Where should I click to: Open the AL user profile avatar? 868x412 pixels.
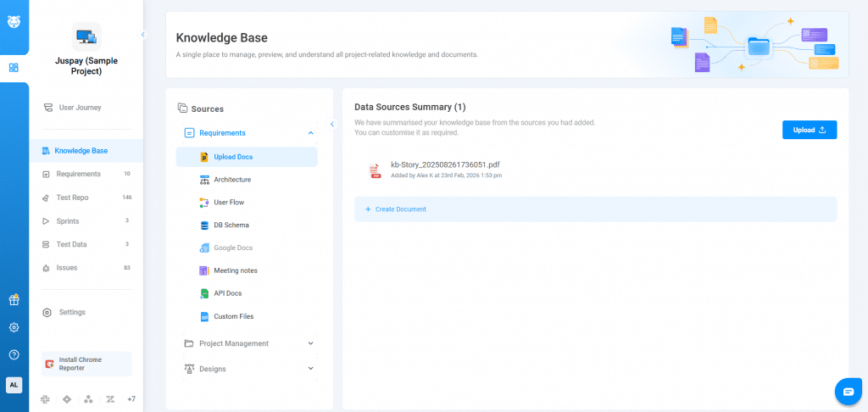[14, 385]
